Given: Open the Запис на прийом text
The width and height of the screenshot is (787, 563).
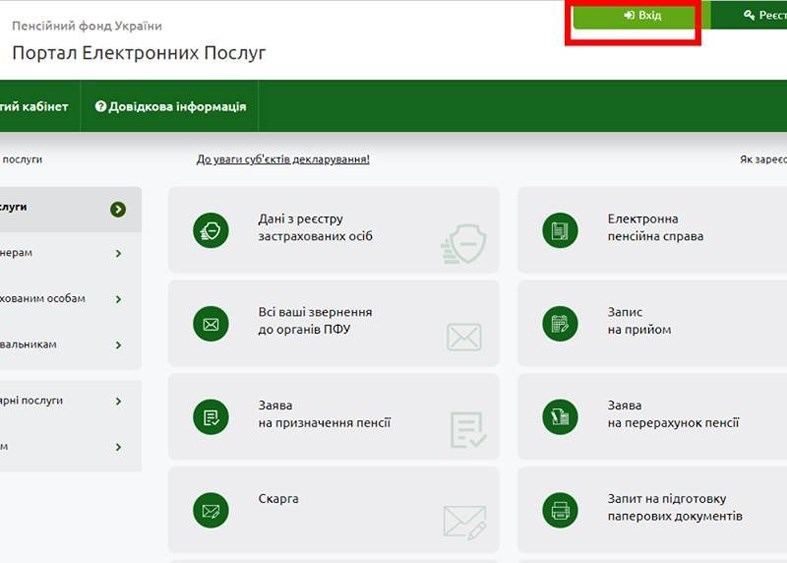Looking at the screenshot, I should (x=639, y=321).
